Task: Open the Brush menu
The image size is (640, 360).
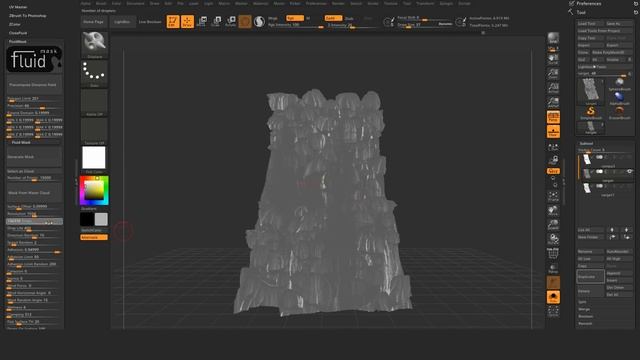Action: point(100,3)
